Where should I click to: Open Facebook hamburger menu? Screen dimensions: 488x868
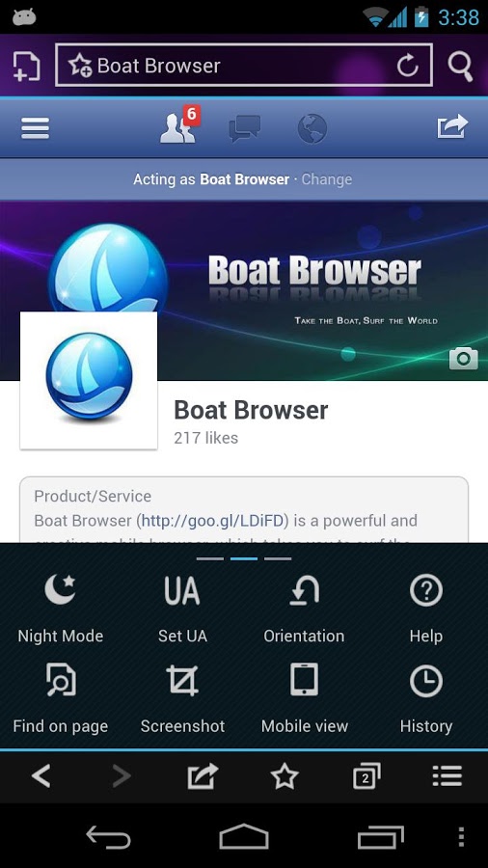(x=36, y=128)
